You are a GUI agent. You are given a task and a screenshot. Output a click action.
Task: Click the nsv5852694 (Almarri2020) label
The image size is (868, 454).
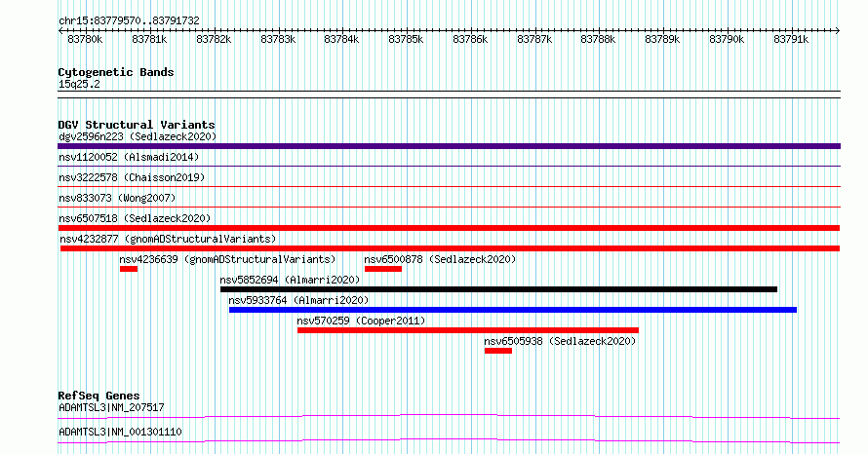(x=290, y=280)
